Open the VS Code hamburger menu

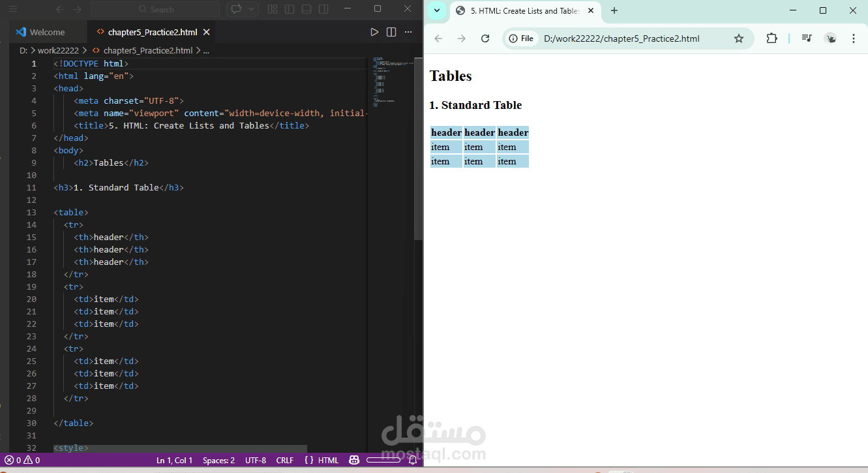(x=13, y=9)
